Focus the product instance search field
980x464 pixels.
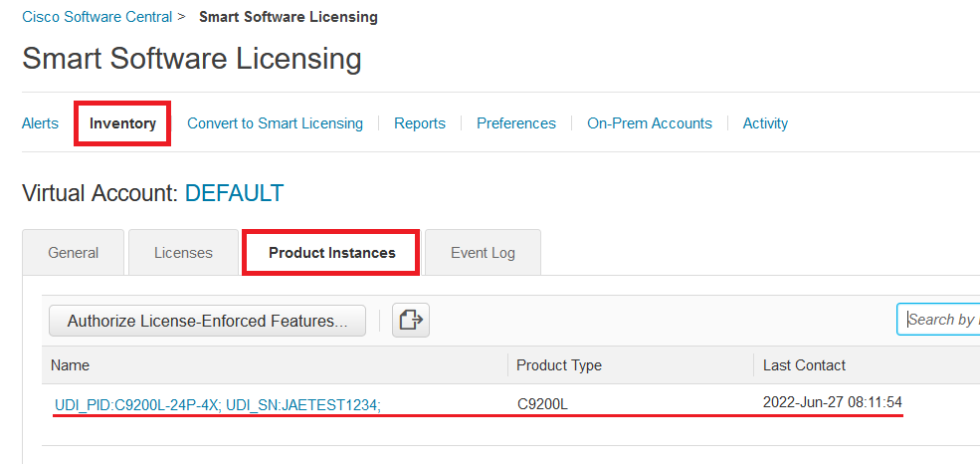tap(939, 320)
